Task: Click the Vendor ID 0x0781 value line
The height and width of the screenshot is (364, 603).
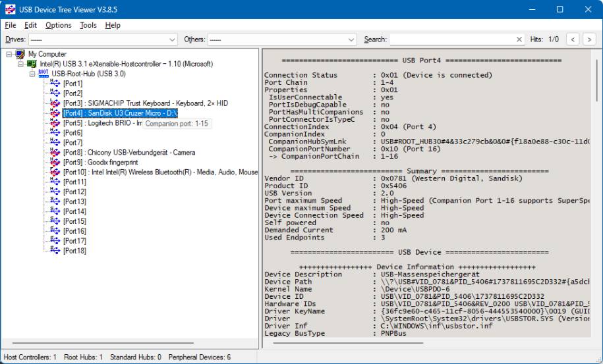Action: click(x=393, y=178)
